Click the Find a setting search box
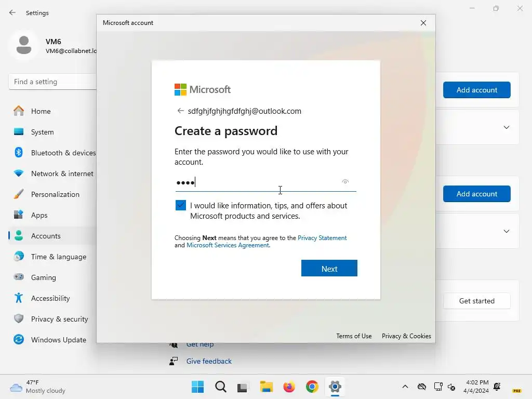The height and width of the screenshot is (399, 532). [52, 82]
